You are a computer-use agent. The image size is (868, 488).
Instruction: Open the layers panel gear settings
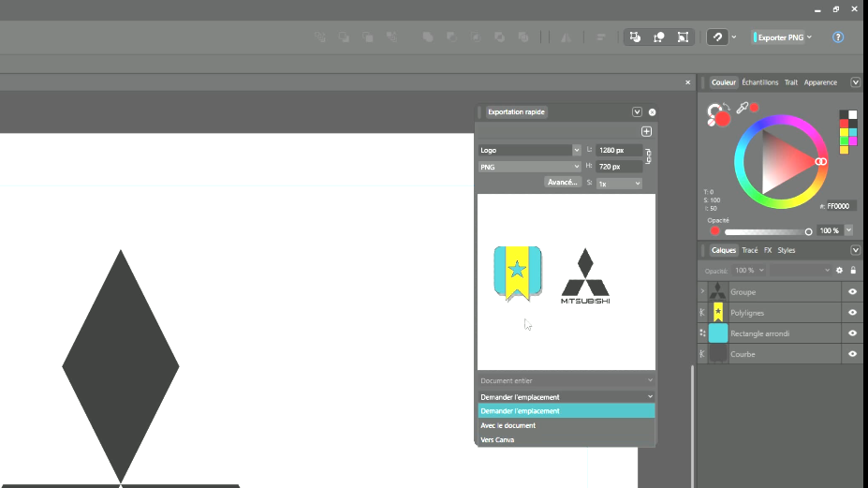pos(839,270)
